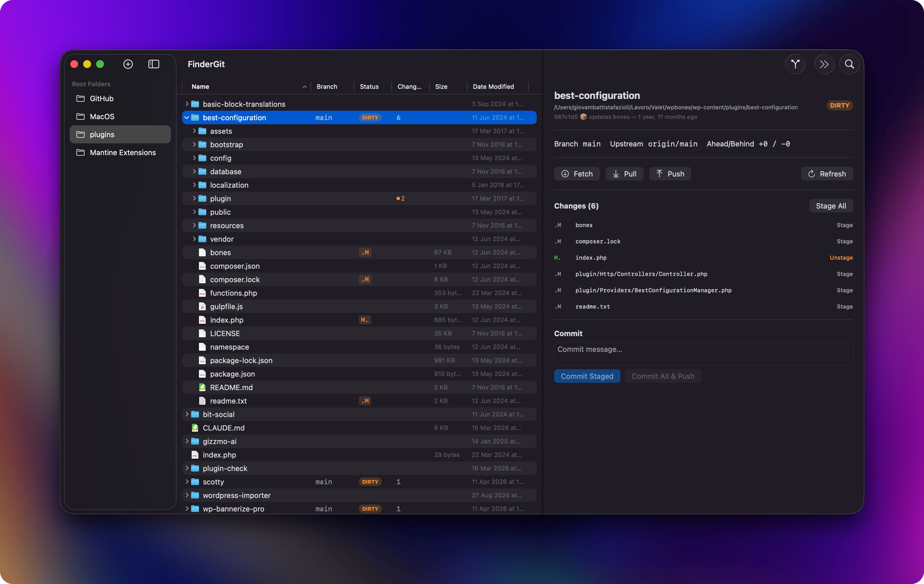Image resolution: width=924 pixels, height=584 pixels.
Task: Expand the assets folder
Action: pos(194,131)
